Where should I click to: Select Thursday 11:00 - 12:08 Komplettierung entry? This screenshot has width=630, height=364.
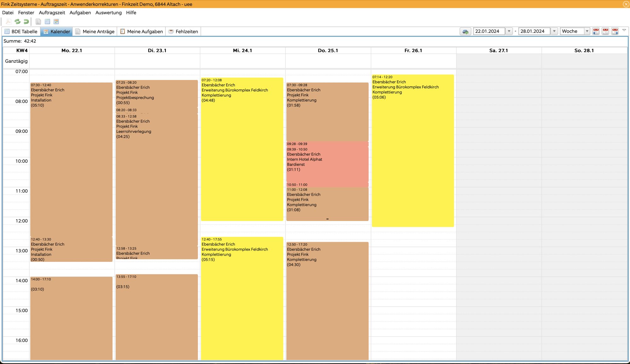(x=327, y=204)
